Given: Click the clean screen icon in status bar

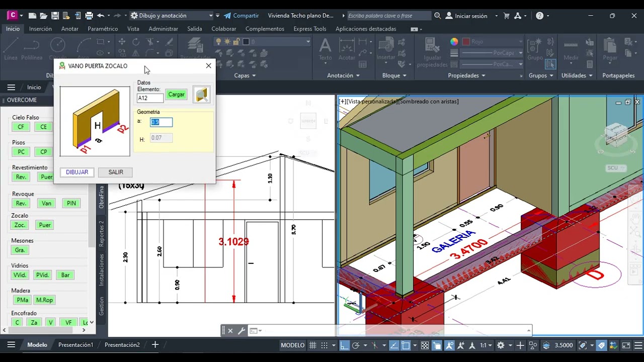Looking at the screenshot, I should [x=626, y=345].
